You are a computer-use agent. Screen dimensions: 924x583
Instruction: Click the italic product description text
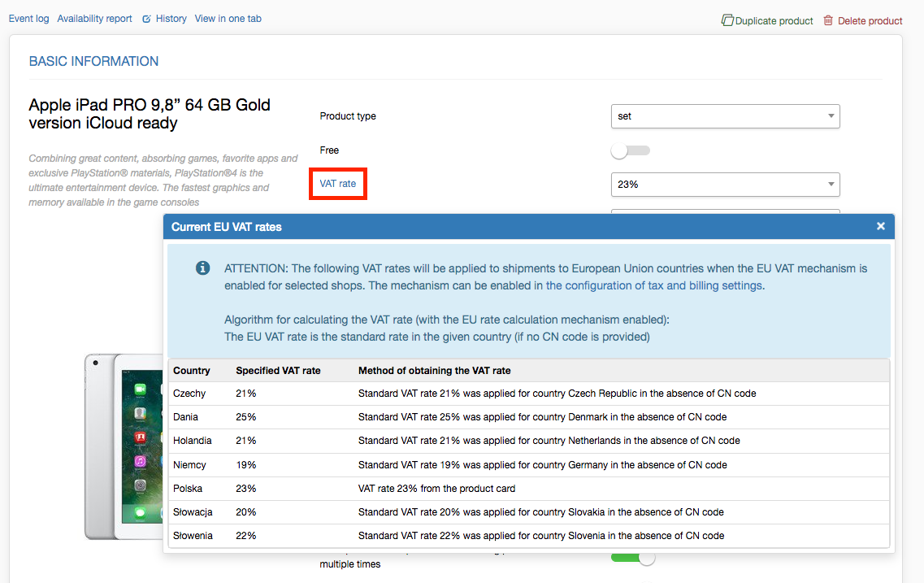(x=163, y=181)
